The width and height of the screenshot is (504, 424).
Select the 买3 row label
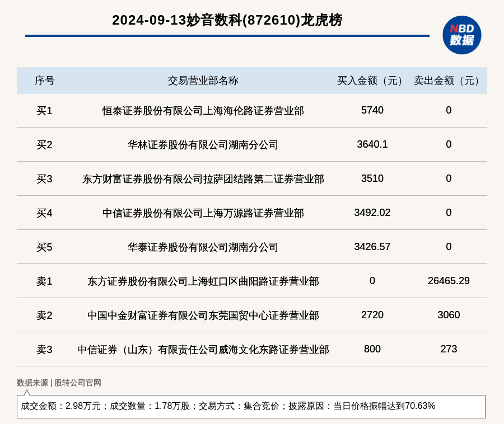point(44,179)
